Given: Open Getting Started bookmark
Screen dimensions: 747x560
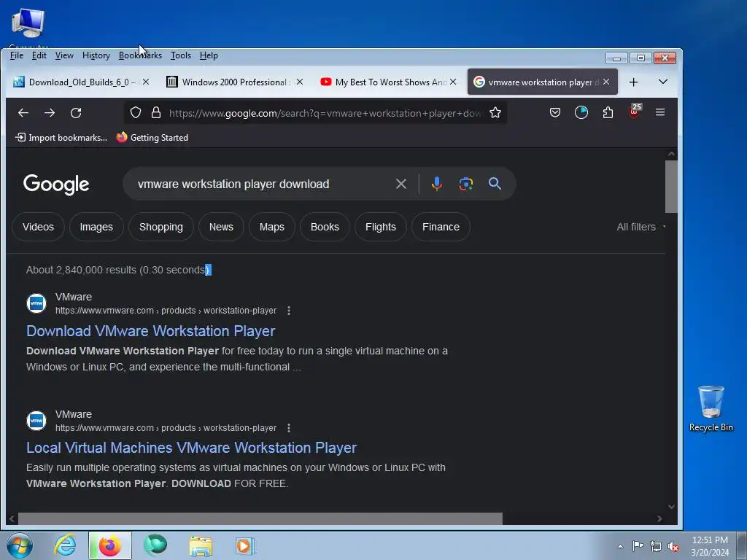Looking at the screenshot, I should 152,138.
